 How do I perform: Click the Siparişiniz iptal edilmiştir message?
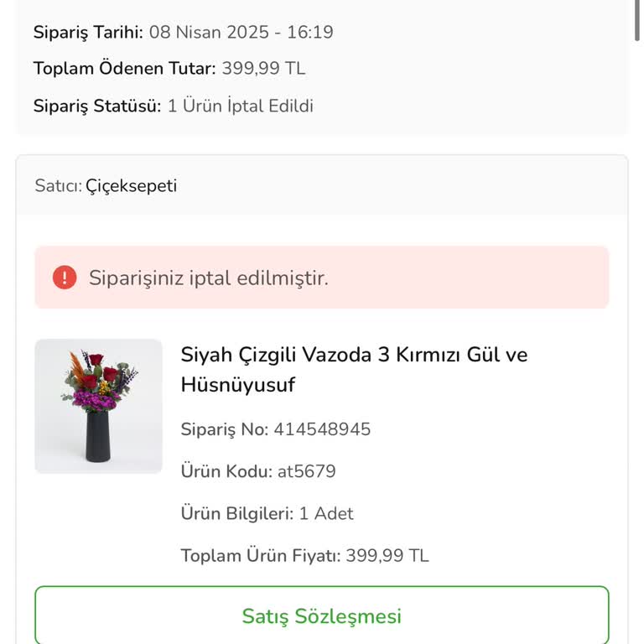pos(209,278)
